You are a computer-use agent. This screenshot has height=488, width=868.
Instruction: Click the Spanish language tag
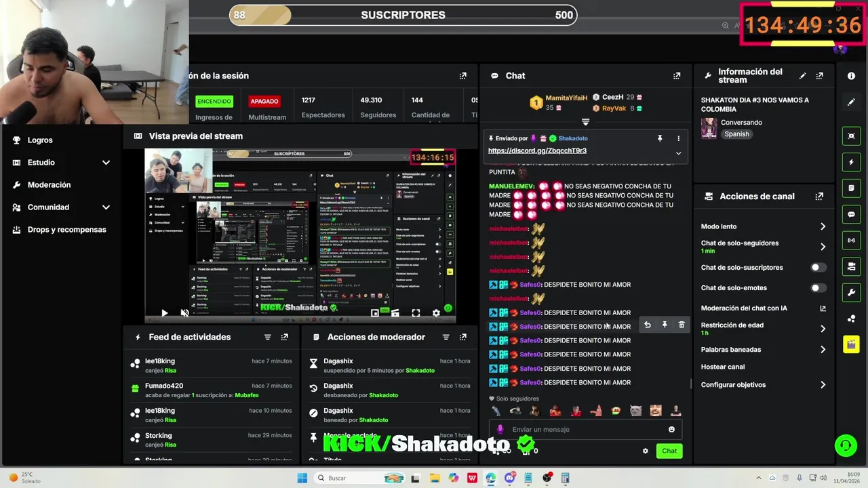736,134
